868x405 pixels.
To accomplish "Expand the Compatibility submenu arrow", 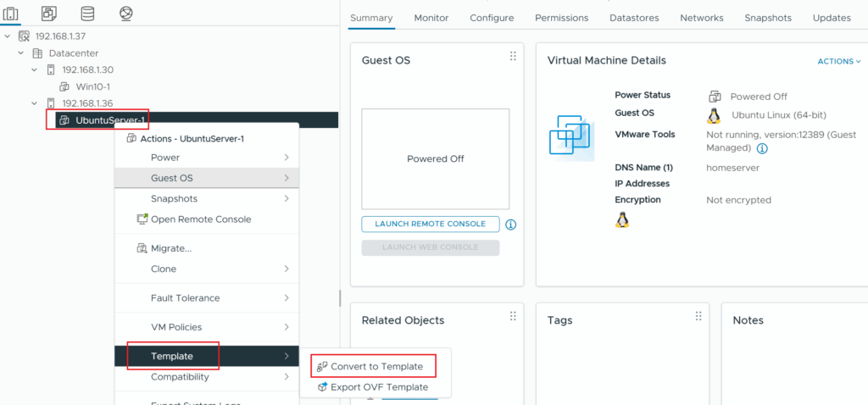I will pyautogui.click(x=287, y=377).
